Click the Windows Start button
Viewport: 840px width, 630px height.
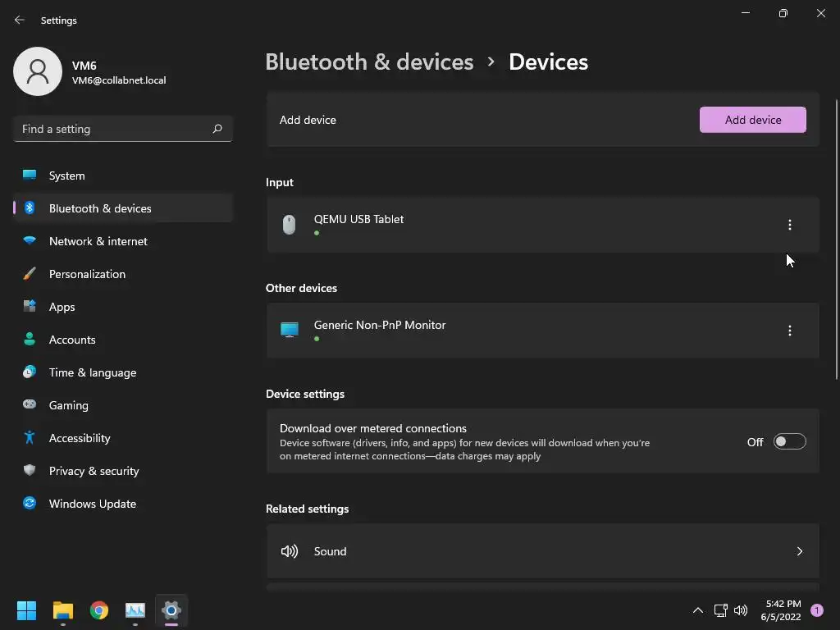[27, 610]
